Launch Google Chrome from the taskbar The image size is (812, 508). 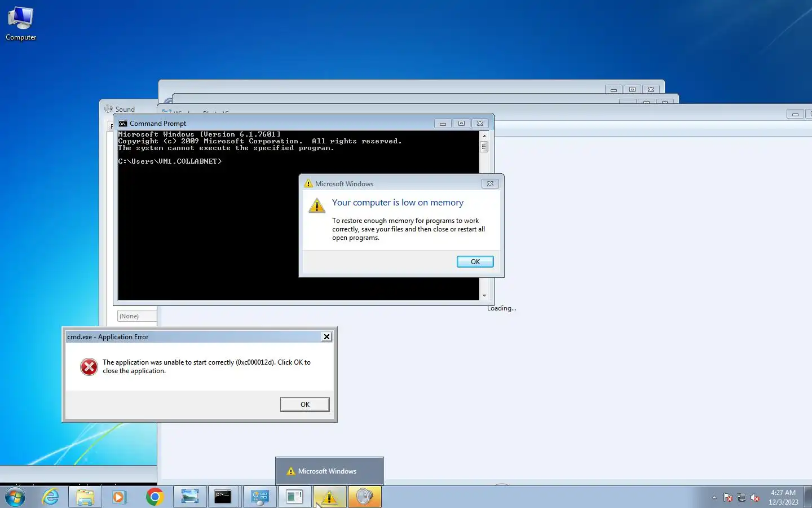pyautogui.click(x=155, y=497)
